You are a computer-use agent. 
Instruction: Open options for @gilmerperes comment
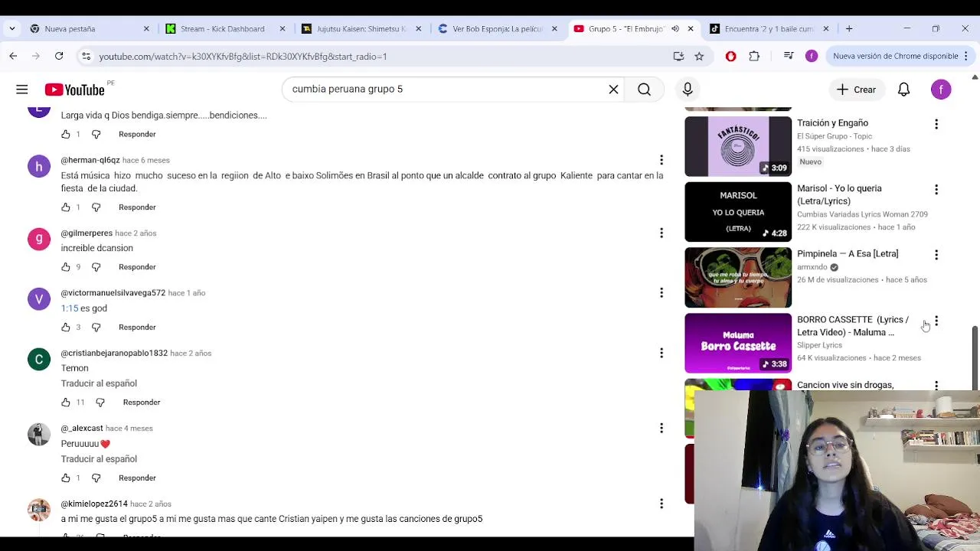[x=661, y=233]
